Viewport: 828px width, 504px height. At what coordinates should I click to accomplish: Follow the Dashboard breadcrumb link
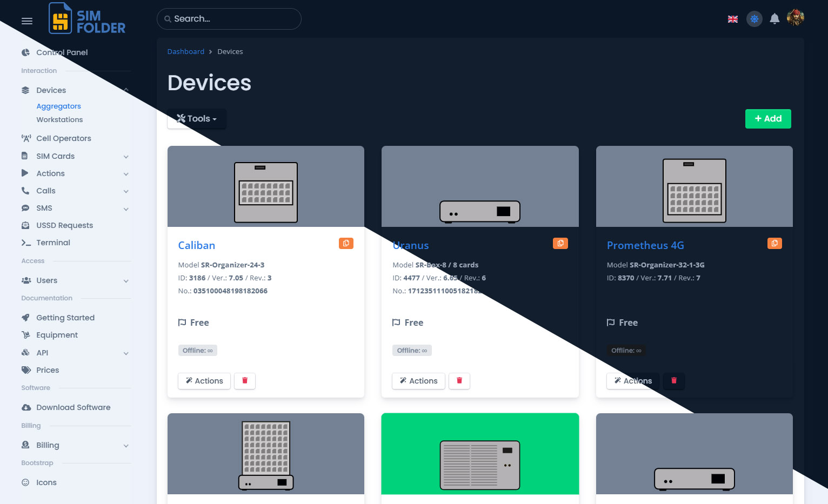click(x=185, y=52)
